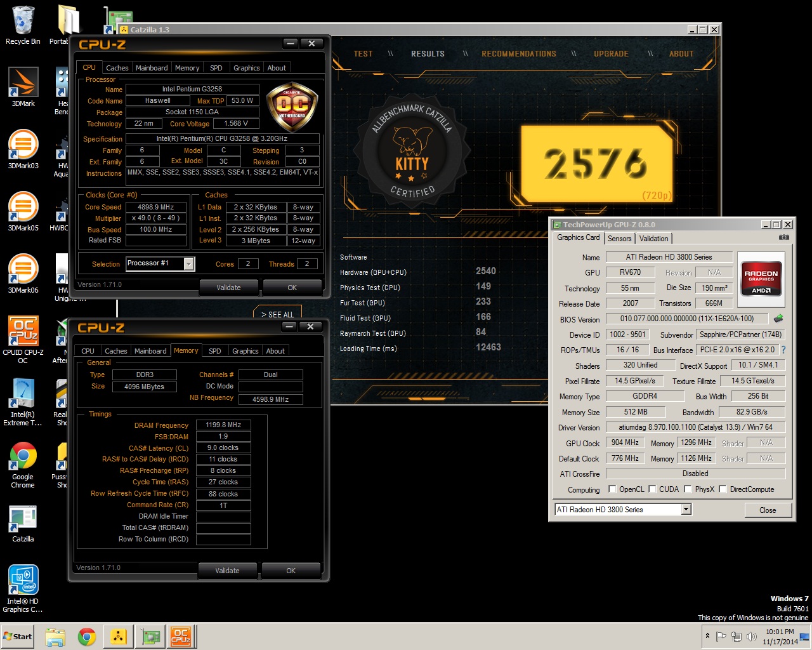Click the Driver Version field in GPU-Z
Image resolution: width=812 pixels, height=650 pixels.
click(695, 427)
